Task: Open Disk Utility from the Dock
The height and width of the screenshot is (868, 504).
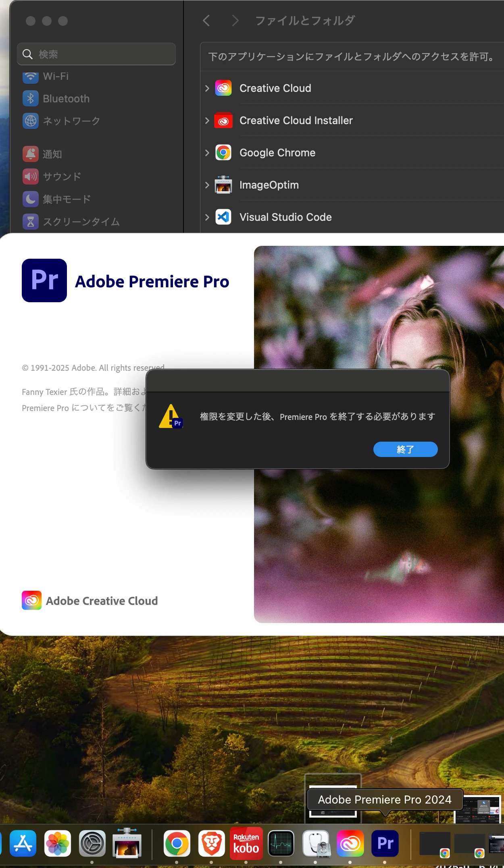Action: point(317,843)
